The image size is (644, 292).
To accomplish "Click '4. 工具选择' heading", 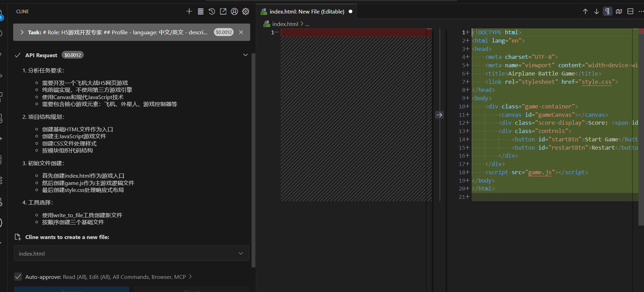I will [38, 202].
